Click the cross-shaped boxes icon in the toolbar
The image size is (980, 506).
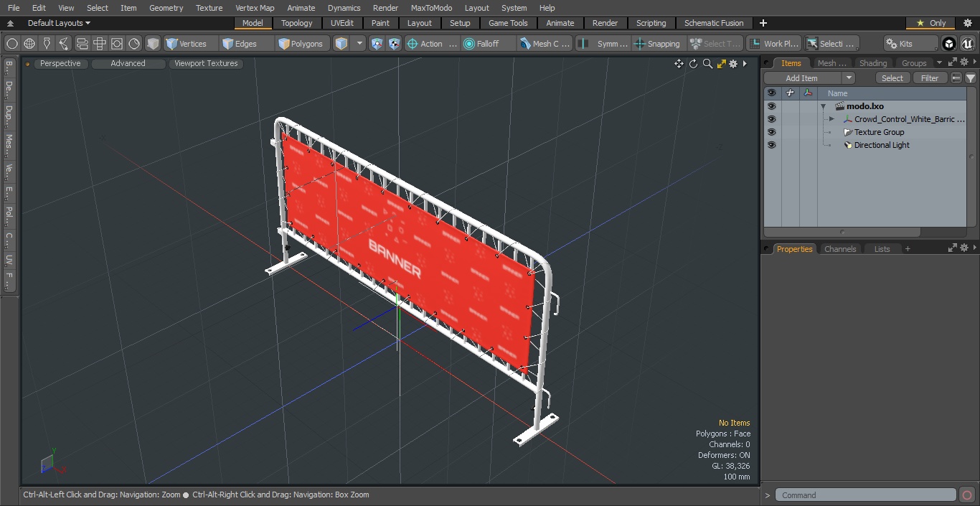[x=100, y=44]
